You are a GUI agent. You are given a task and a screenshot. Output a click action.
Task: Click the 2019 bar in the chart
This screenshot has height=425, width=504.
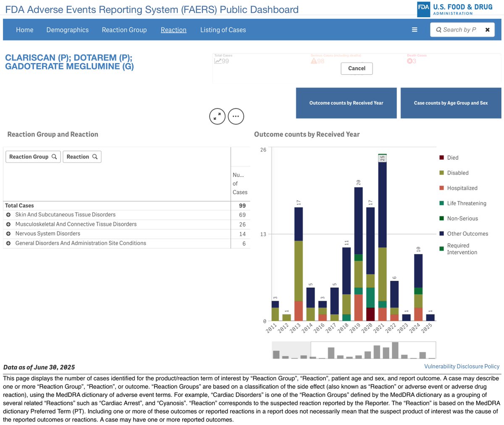point(358,254)
